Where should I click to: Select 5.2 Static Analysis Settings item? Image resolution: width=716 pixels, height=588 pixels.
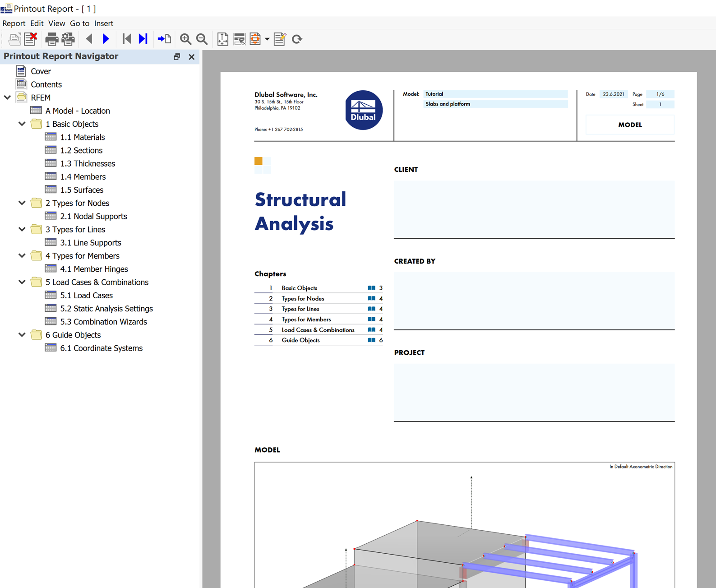pos(106,309)
